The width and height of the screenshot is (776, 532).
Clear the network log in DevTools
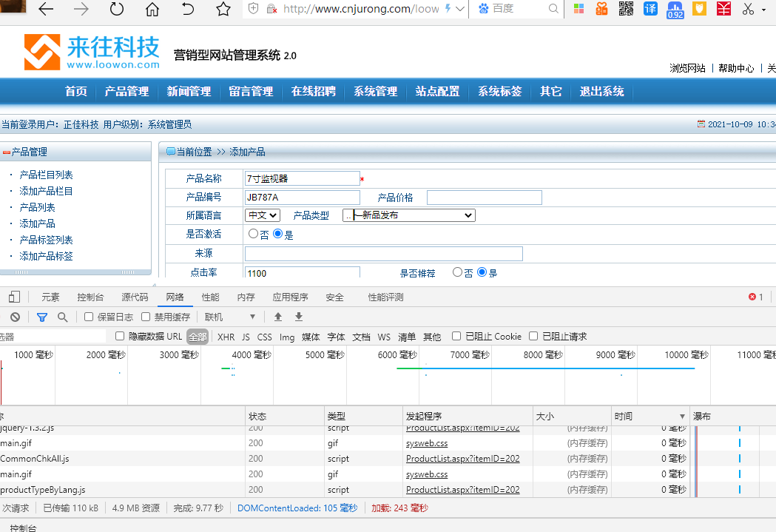pos(15,317)
